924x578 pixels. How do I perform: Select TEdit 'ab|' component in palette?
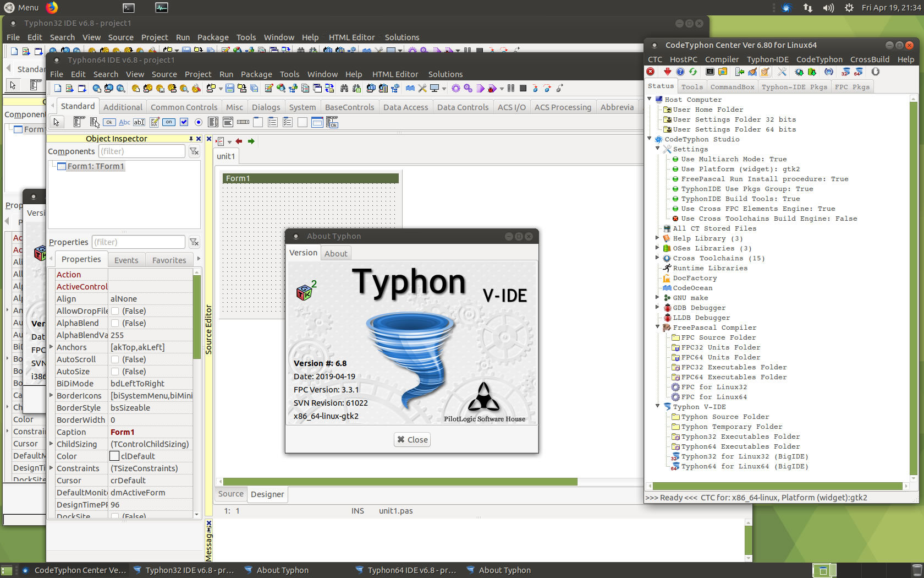(139, 122)
